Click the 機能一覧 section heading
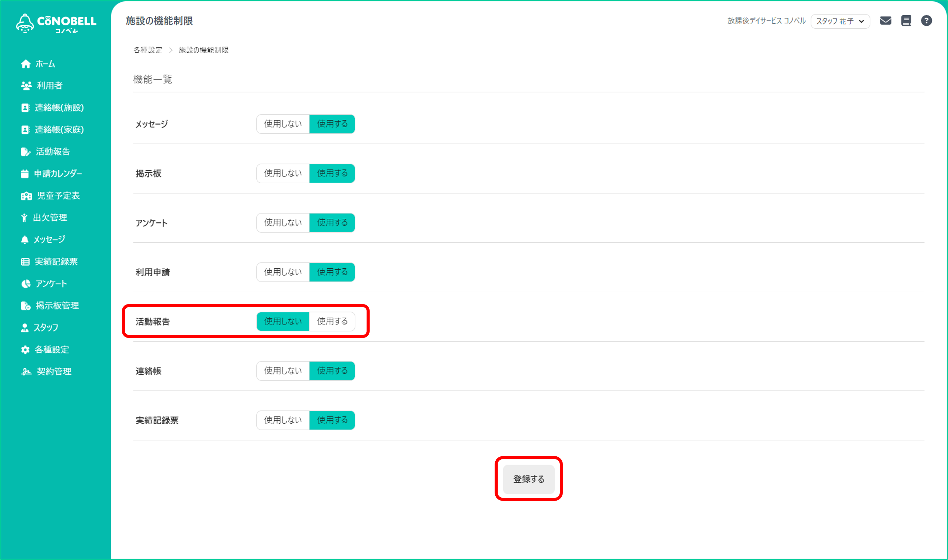The image size is (948, 560). click(153, 79)
